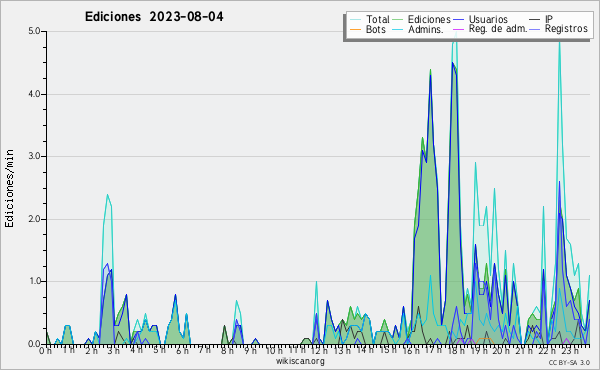Viewport: 600px width, 370px height.
Task: Click the IP legend label
Action: pos(549,19)
